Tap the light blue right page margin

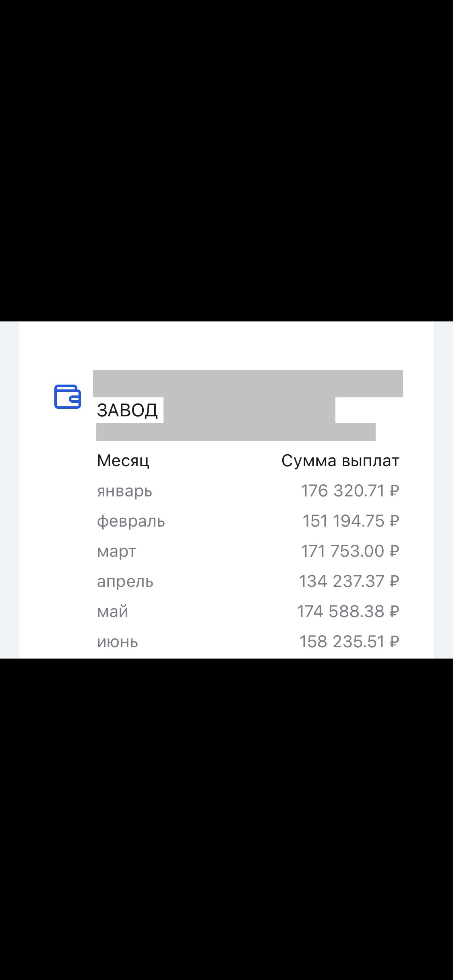(443, 490)
